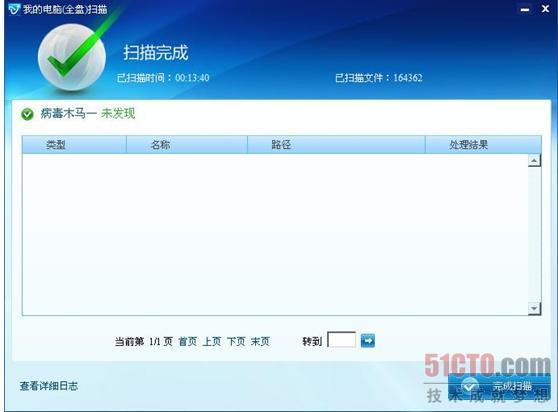The image size is (558, 412).
Task: Click the shield logo in title bar
Action: 14,9
